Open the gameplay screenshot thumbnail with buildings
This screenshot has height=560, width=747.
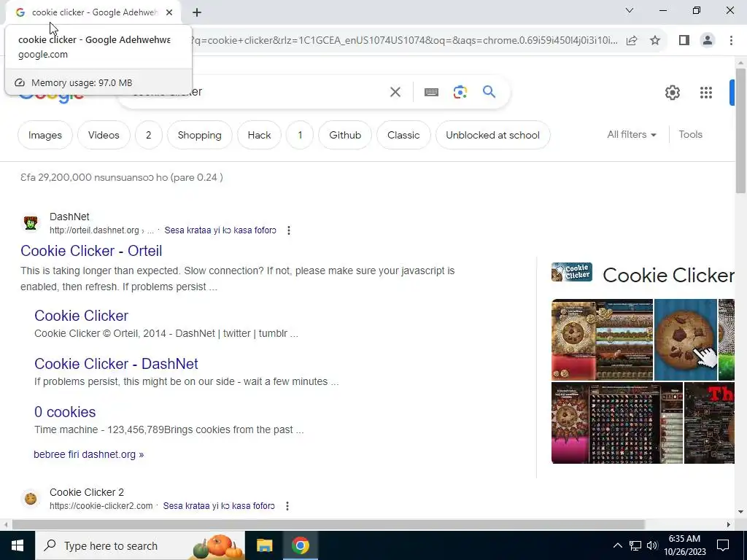click(602, 340)
